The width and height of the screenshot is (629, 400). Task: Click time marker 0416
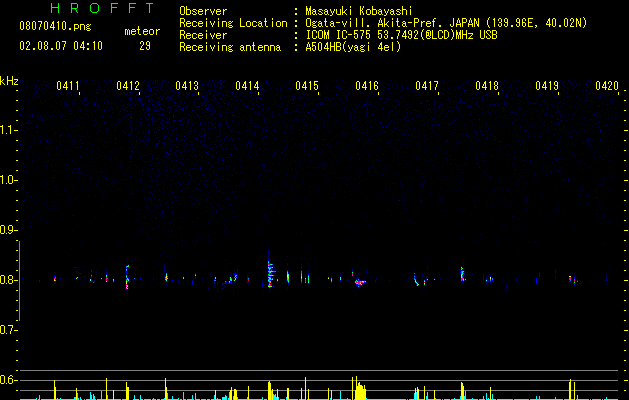[367, 86]
